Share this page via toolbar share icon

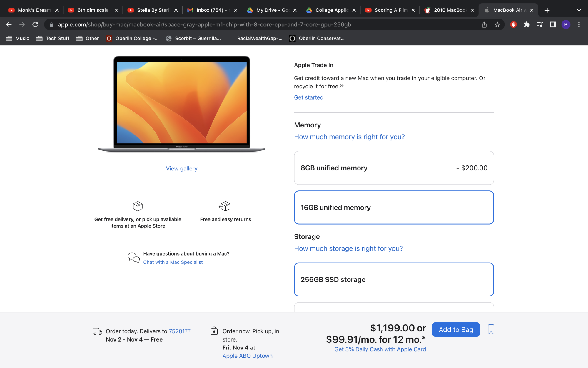click(484, 25)
